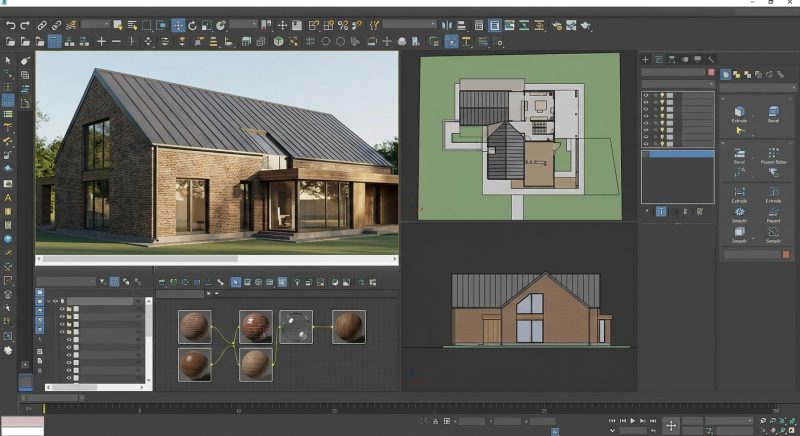
Task: Click the scene explorer scrollbar down arrow
Action: tap(148, 380)
